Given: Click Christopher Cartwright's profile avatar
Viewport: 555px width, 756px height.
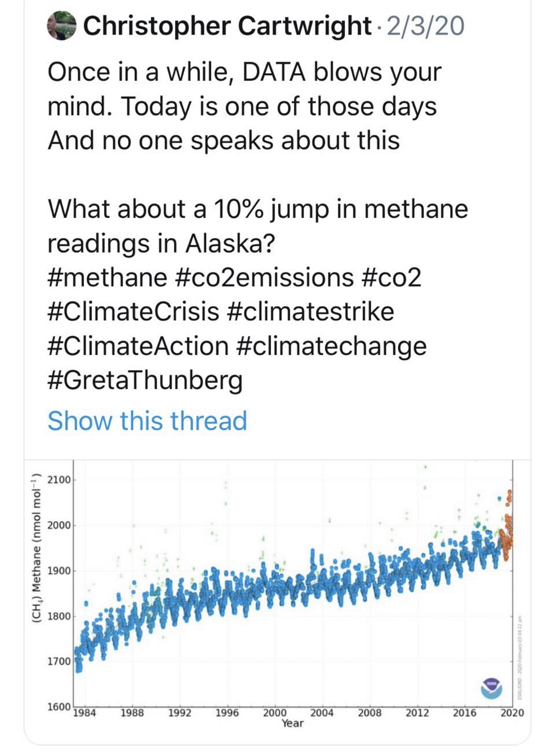Looking at the screenshot, I should 62,26.
